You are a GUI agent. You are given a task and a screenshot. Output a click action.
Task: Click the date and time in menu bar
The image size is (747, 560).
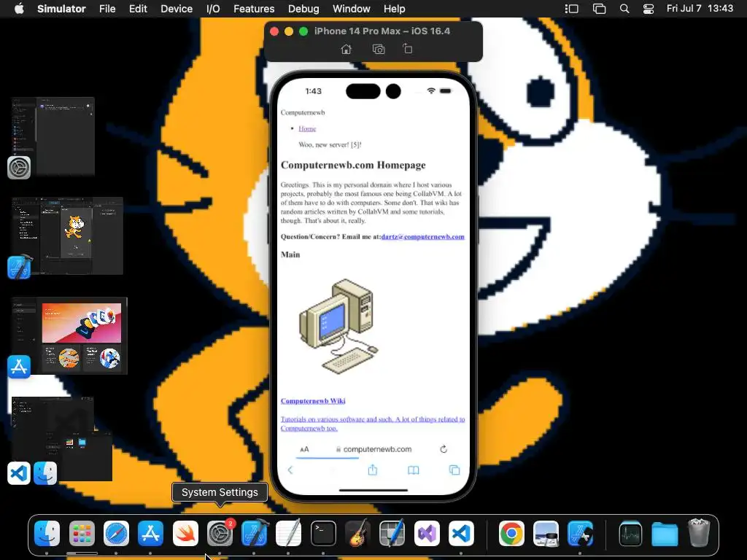click(x=700, y=9)
